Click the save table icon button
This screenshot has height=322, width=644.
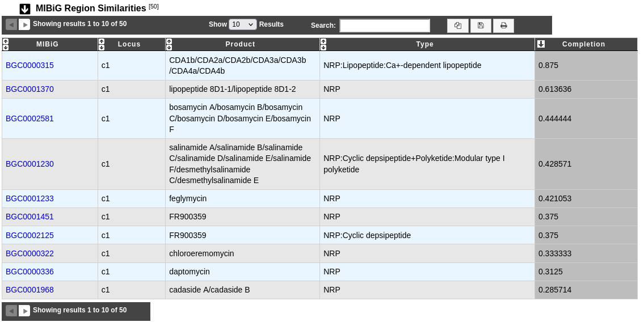click(x=481, y=26)
